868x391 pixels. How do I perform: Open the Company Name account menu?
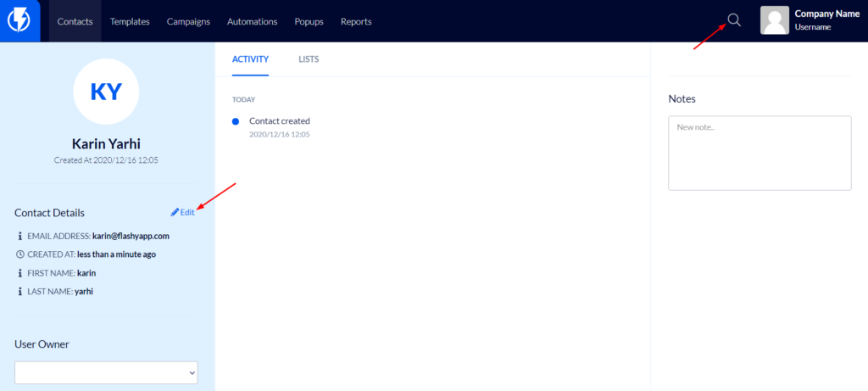(x=827, y=14)
